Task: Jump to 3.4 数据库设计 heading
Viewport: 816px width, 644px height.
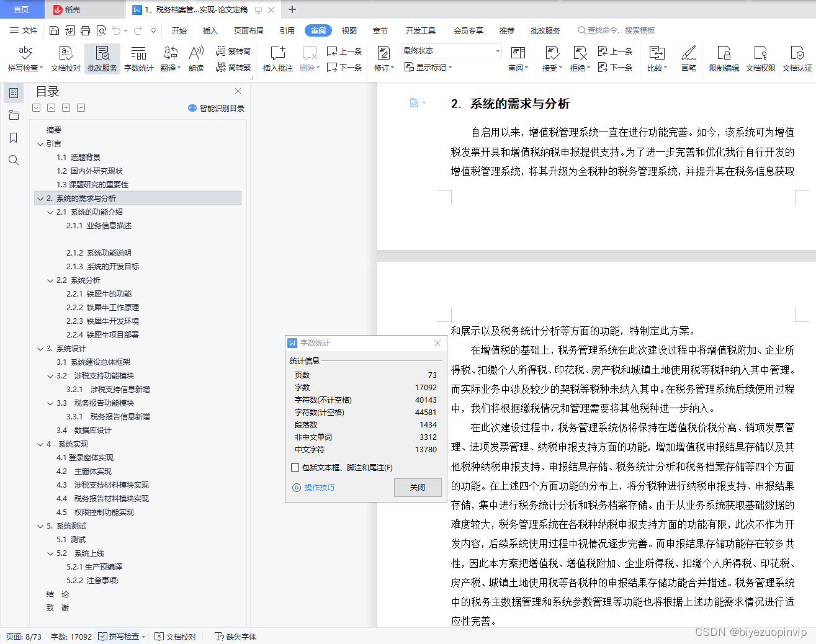Action: [84, 431]
